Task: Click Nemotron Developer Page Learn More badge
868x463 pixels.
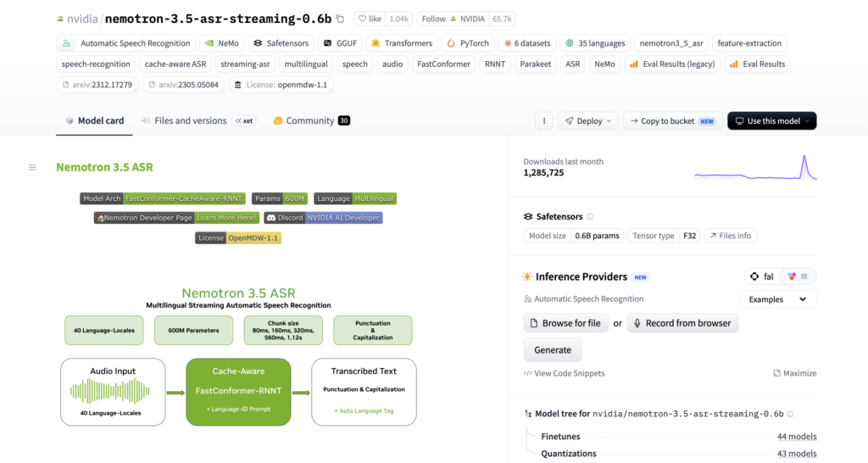Action: (x=176, y=218)
